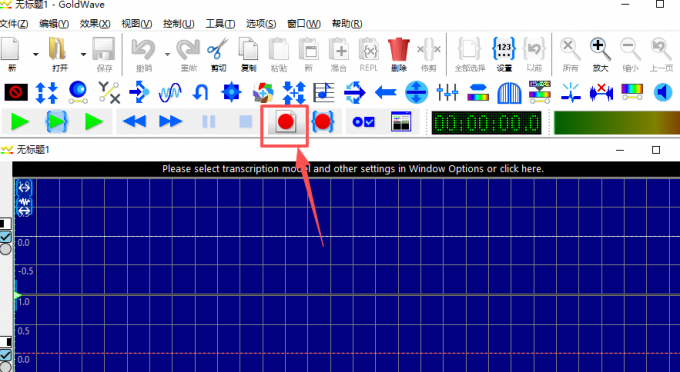
Task: Open control properties (blue circle and check icon)
Action: pyautogui.click(x=363, y=122)
